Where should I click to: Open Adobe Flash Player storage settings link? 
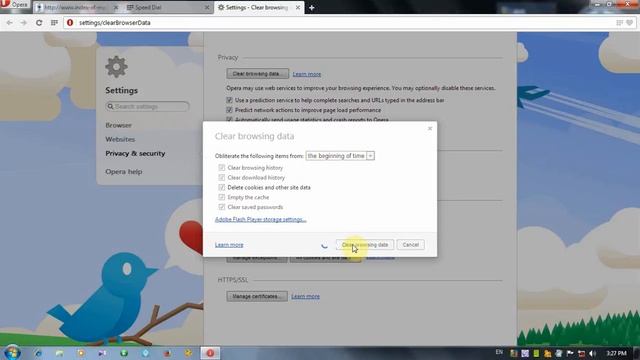pyautogui.click(x=260, y=220)
